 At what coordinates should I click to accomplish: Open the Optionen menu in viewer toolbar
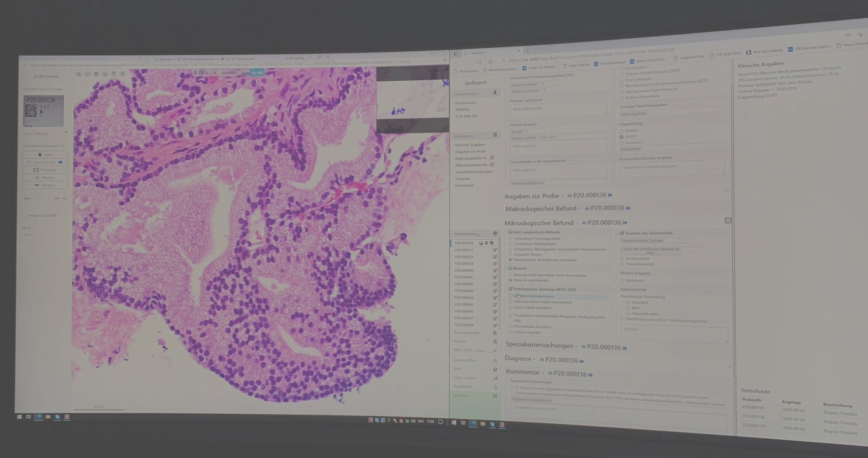[x=166, y=59]
